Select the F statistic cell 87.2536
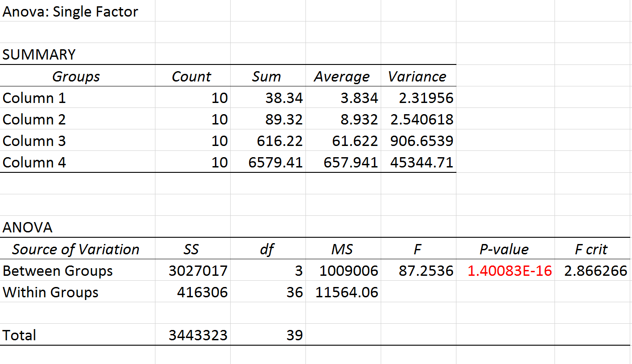Screen dimensions: 632x364 426,271
